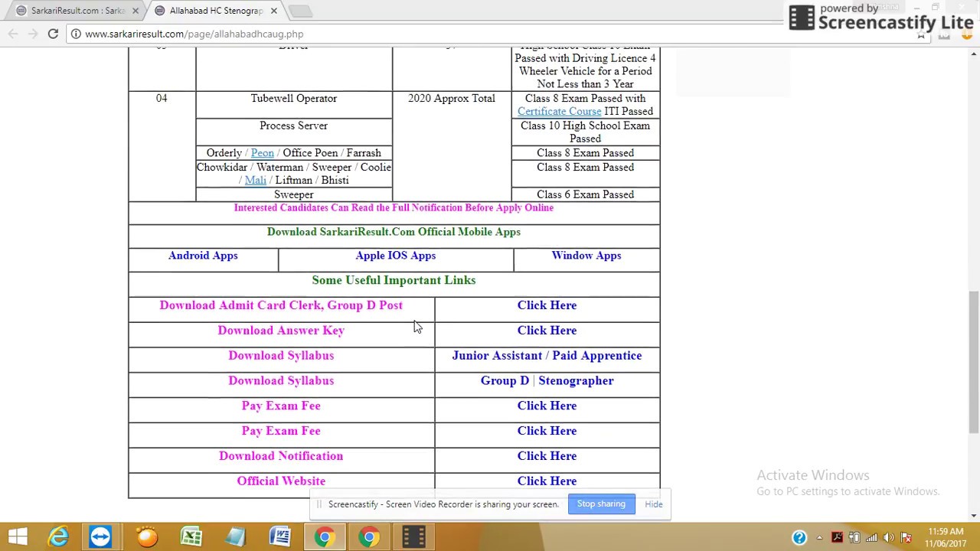Open the Certificate Course link
The image size is (980, 551).
(559, 112)
